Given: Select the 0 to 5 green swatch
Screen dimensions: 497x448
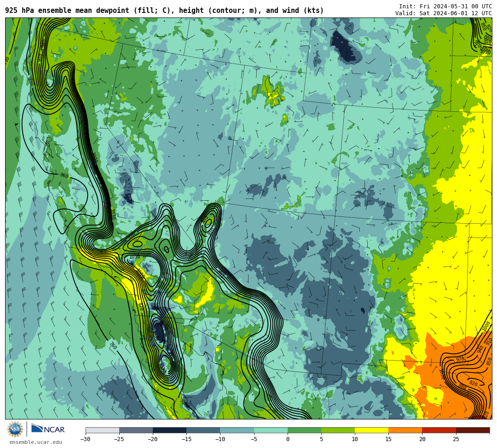Looking at the screenshot, I should 304,430.
